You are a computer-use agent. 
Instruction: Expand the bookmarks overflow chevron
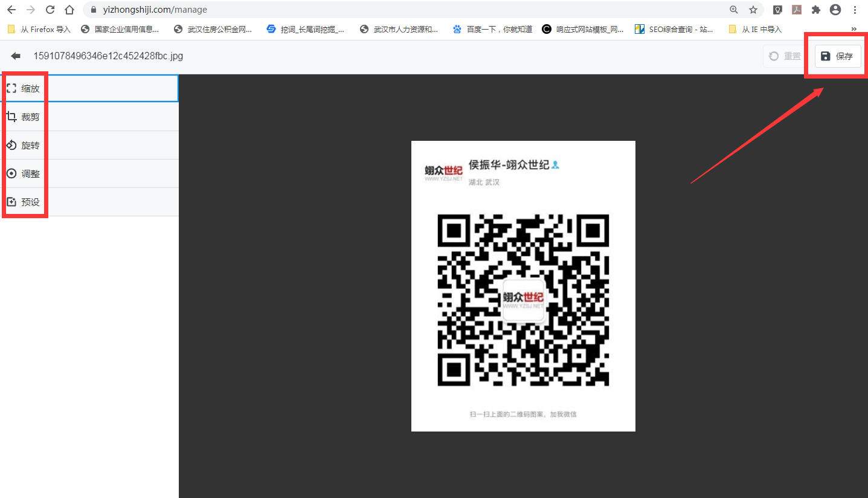(x=854, y=29)
